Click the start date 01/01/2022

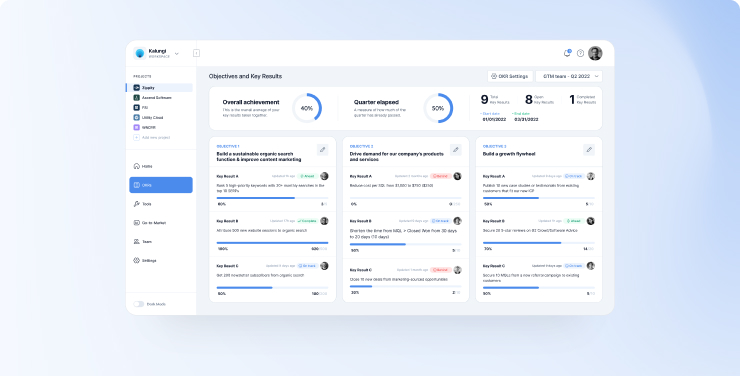point(494,119)
